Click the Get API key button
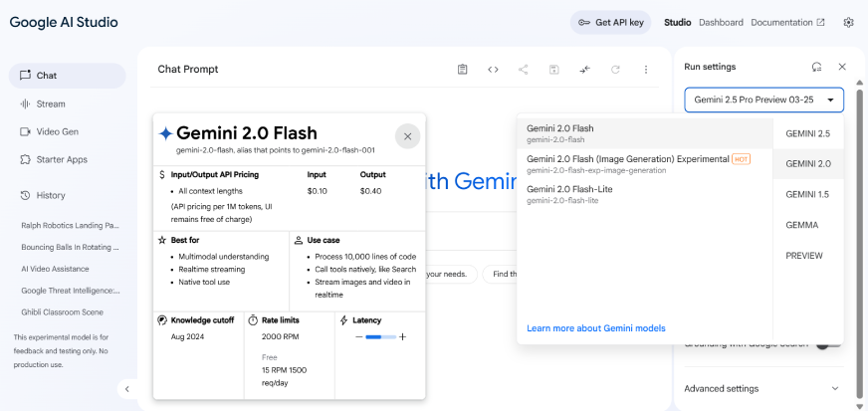The image size is (868, 411). (x=610, y=23)
